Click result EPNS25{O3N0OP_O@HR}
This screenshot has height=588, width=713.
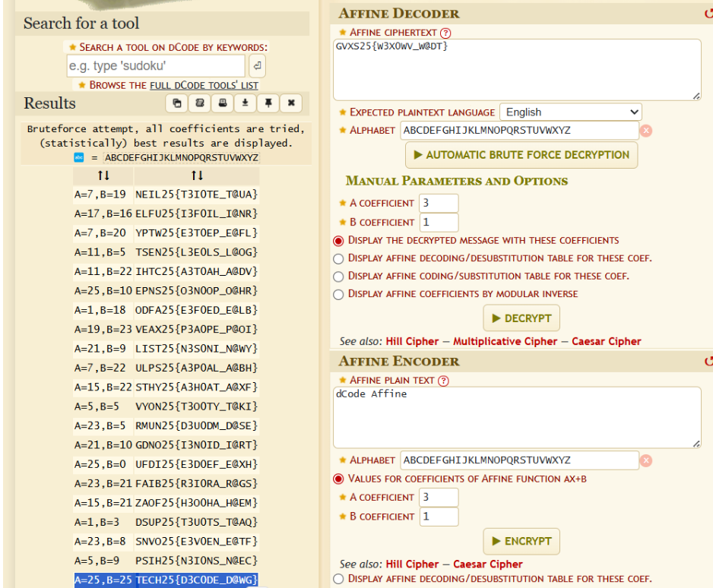pyautogui.click(x=196, y=291)
